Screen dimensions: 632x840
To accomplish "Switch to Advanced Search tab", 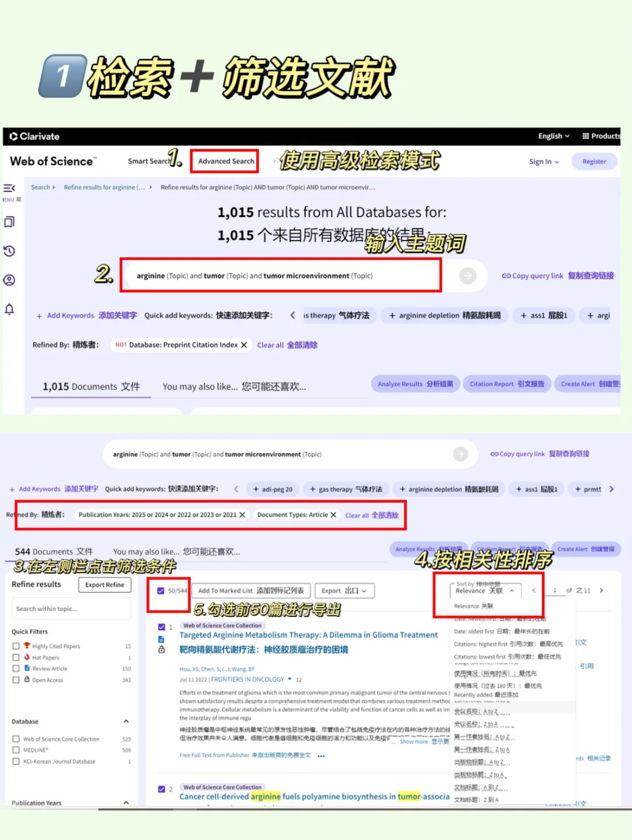I will (x=226, y=161).
